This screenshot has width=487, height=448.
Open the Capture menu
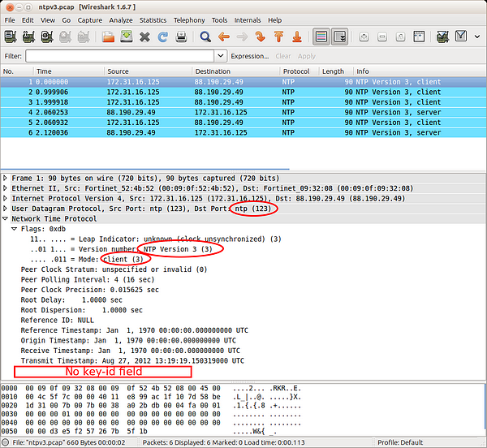(x=90, y=20)
